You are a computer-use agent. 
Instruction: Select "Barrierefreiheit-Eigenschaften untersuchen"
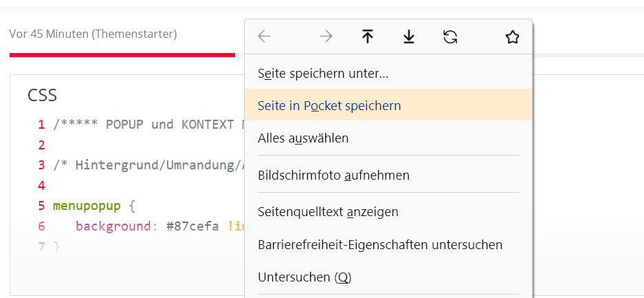coord(380,244)
